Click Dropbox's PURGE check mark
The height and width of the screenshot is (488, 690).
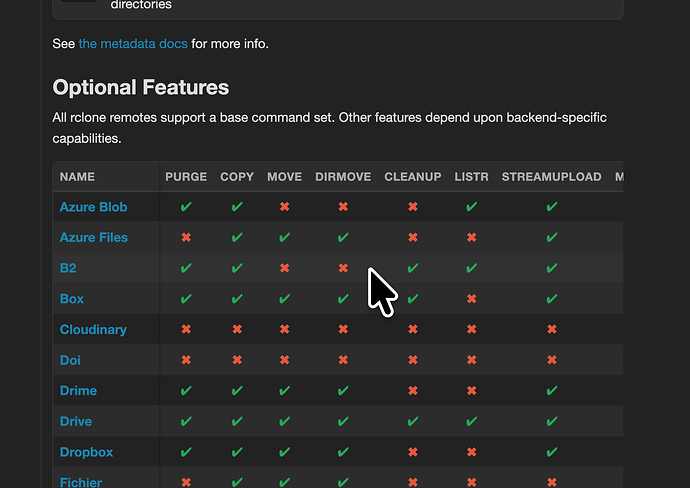(x=186, y=452)
